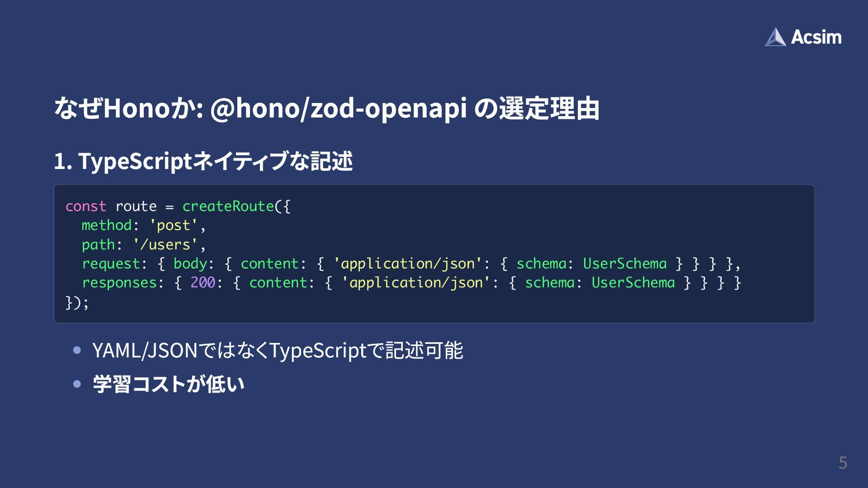Click the "path" property key

98,244
